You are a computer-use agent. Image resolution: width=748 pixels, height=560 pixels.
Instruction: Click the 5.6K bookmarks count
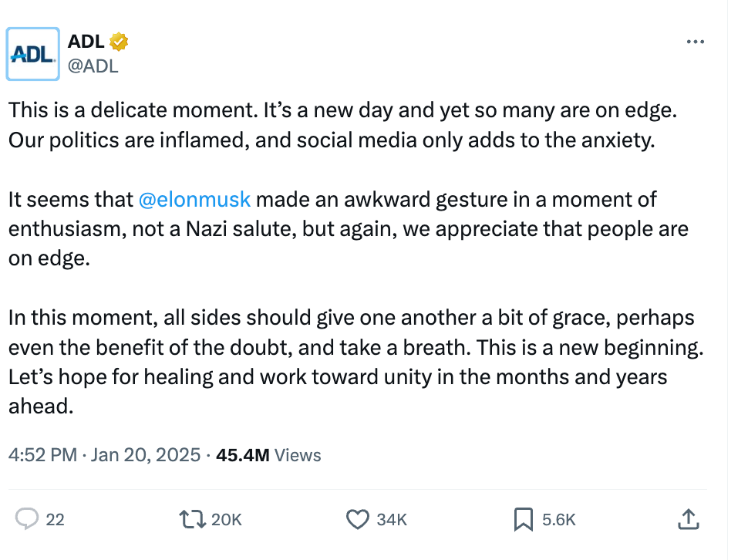pyautogui.click(x=559, y=520)
